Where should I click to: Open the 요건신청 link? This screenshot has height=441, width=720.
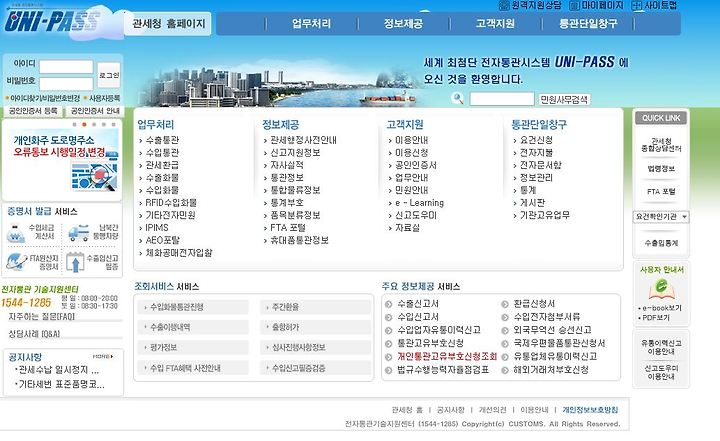point(536,140)
